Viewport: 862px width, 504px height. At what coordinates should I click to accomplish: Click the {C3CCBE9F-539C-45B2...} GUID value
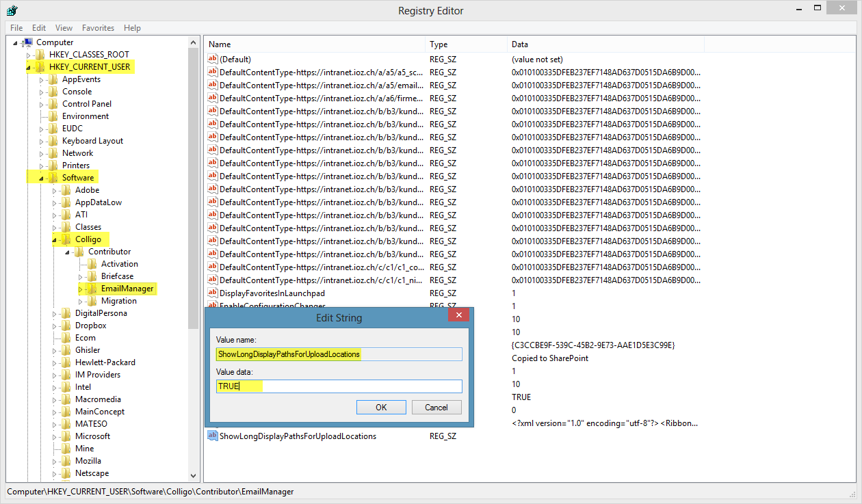click(x=593, y=345)
